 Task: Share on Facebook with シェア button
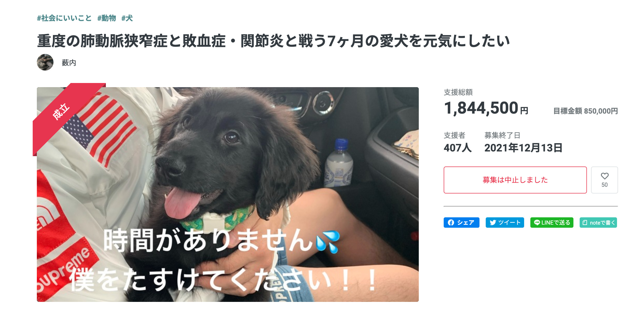[x=461, y=223]
